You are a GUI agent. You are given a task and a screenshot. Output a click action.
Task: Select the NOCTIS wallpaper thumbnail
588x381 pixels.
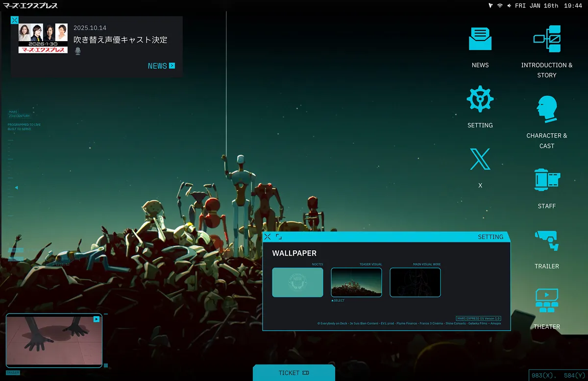(297, 282)
